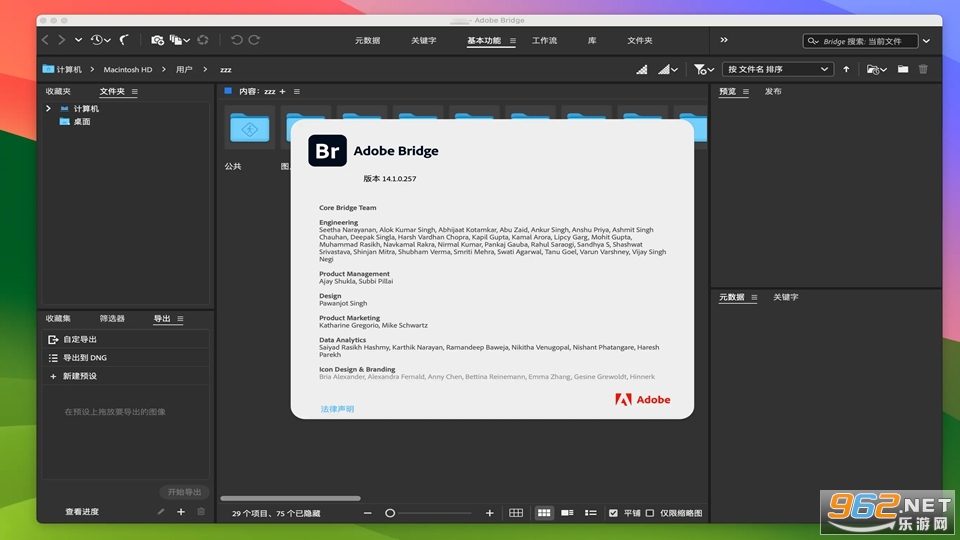Click the export panel trash icon
This screenshot has width=960, height=540.
(x=201, y=512)
